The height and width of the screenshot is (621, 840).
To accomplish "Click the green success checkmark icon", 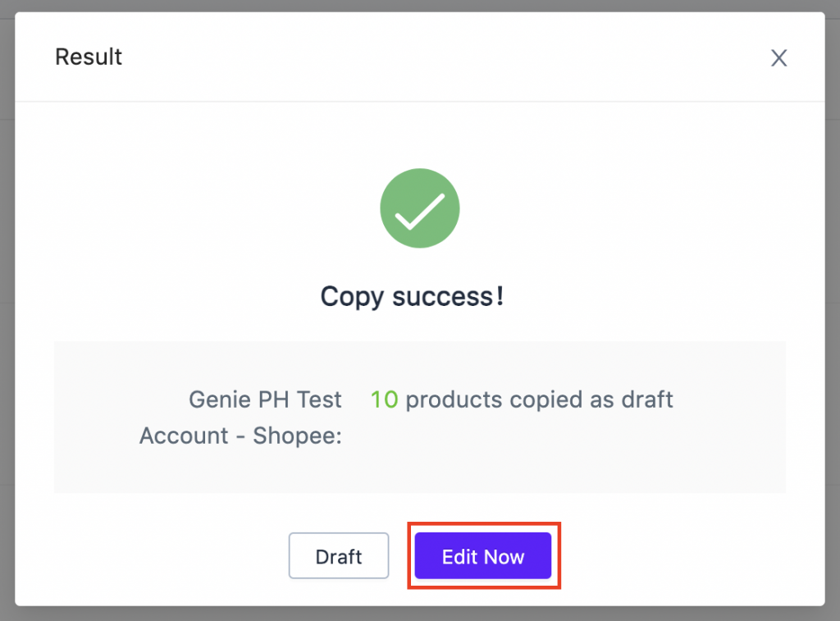I will (419, 208).
